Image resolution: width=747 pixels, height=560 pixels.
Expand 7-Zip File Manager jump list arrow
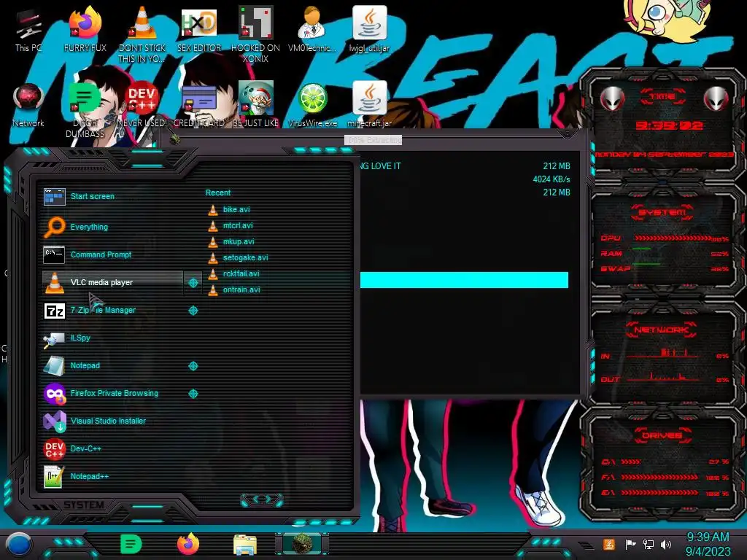point(193,311)
